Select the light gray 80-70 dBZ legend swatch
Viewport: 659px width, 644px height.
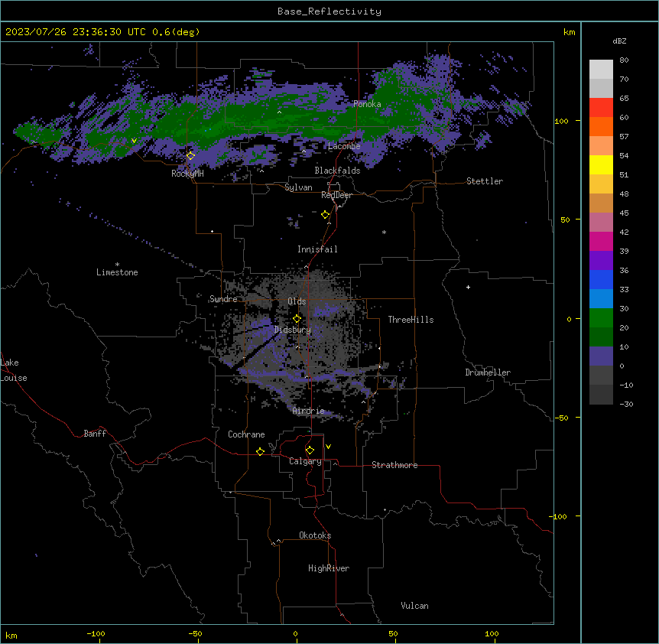(601, 70)
